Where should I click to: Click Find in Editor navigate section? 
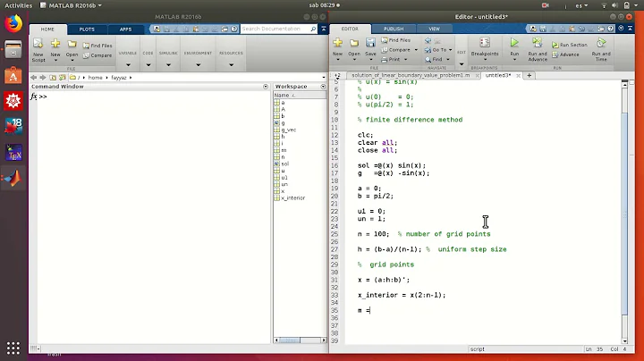tap(436, 60)
